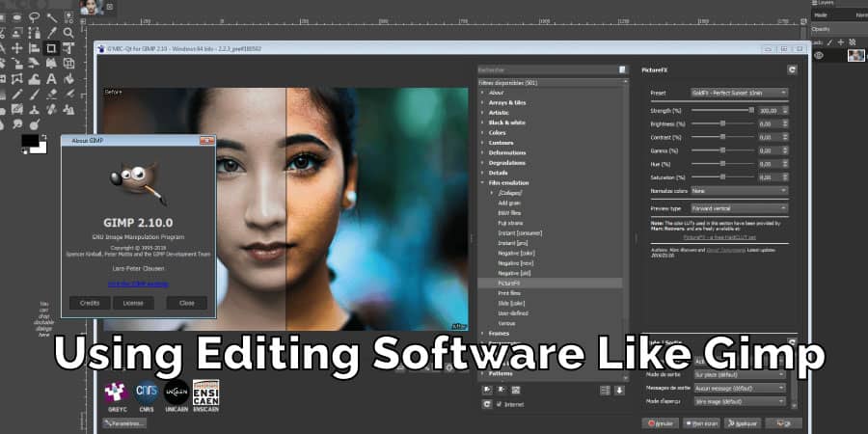Select the Move tool
Viewport: 868px width, 434px height.
[x=17, y=48]
